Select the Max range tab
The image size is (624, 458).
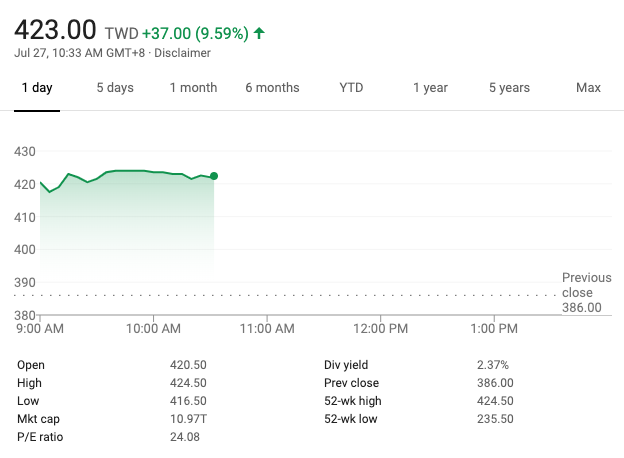[x=588, y=88]
